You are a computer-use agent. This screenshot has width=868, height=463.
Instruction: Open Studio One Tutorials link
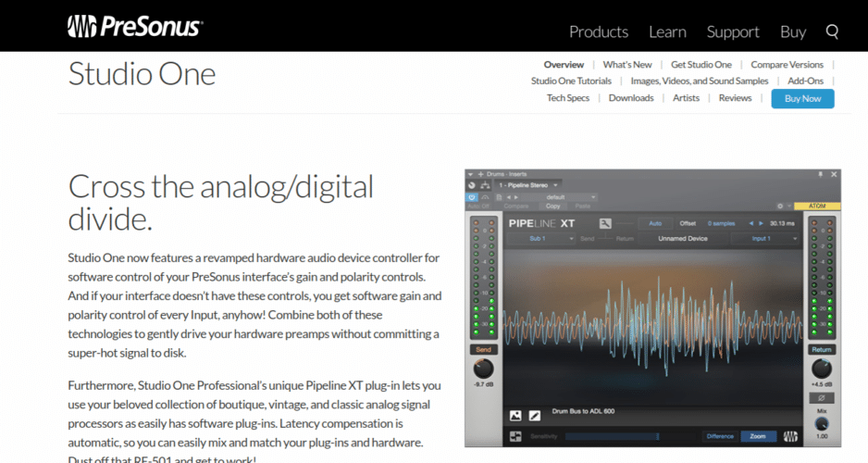[x=571, y=81]
